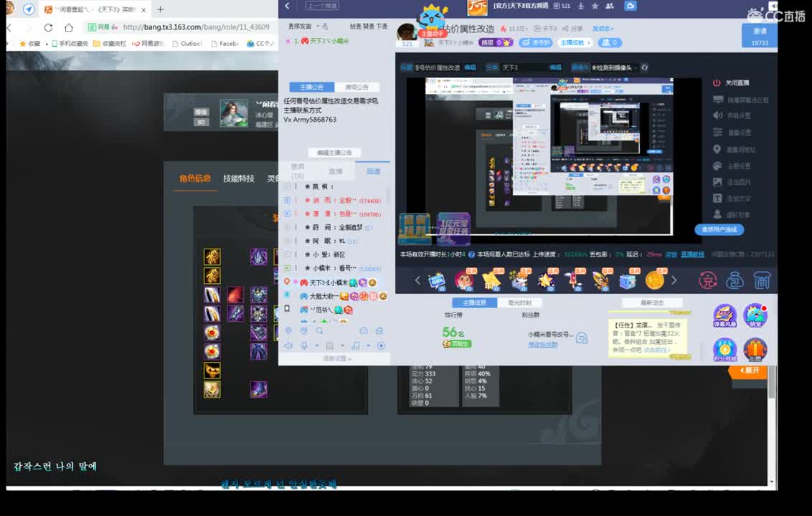Switch to the 主播信息 tab
This screenshot has width=812, height=516.
pos(474,302)
